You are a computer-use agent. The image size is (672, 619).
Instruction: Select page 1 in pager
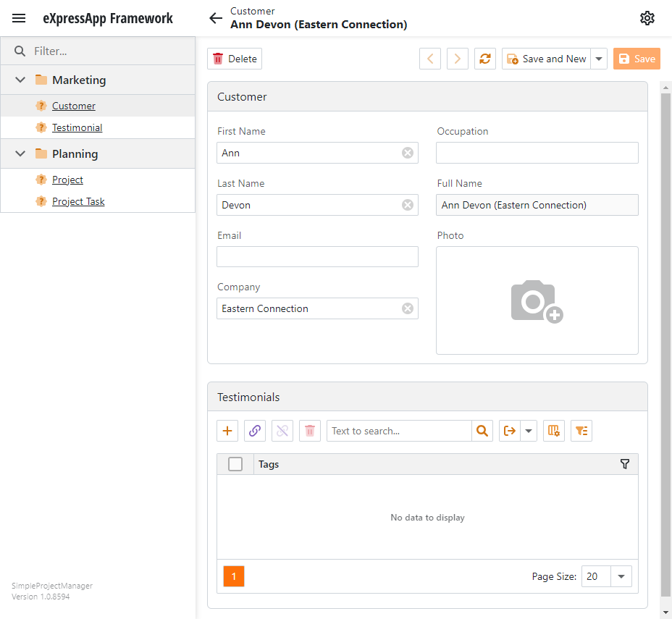click(234, 576)
